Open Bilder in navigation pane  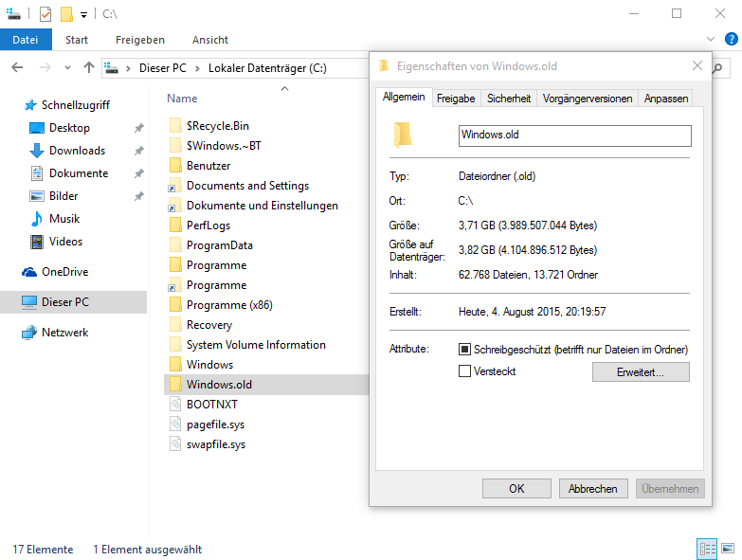click(63, 196)
